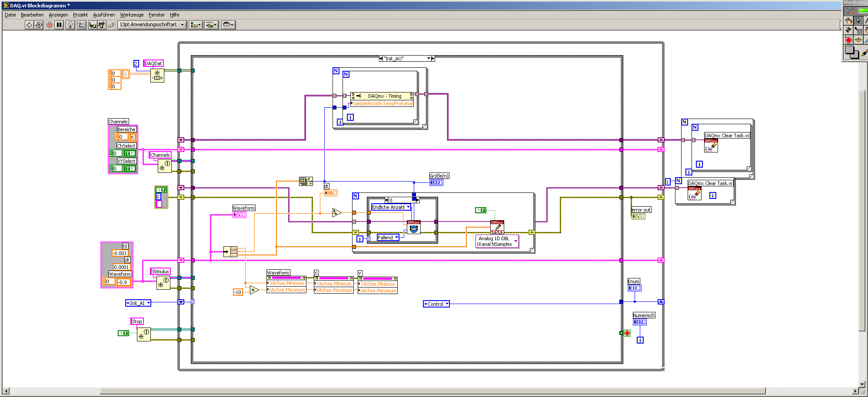Select the Probe tool in palette
This screenshot has height=397, width=868.
point(858,40)
